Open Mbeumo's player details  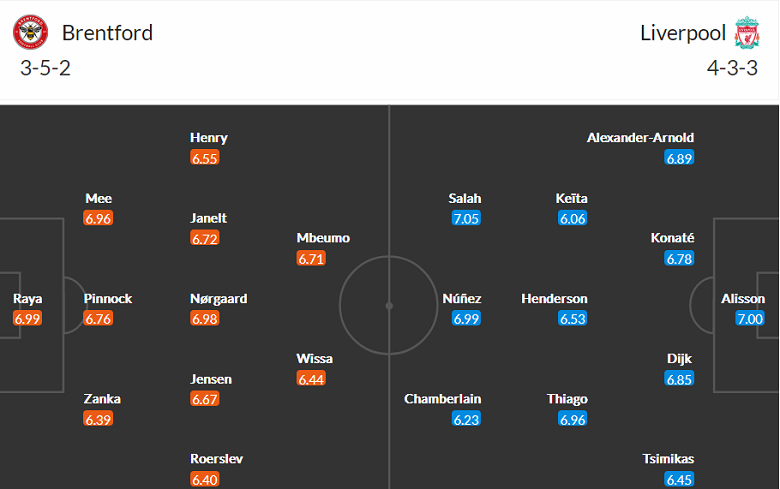pyautogui.click(x=324, y=238)
